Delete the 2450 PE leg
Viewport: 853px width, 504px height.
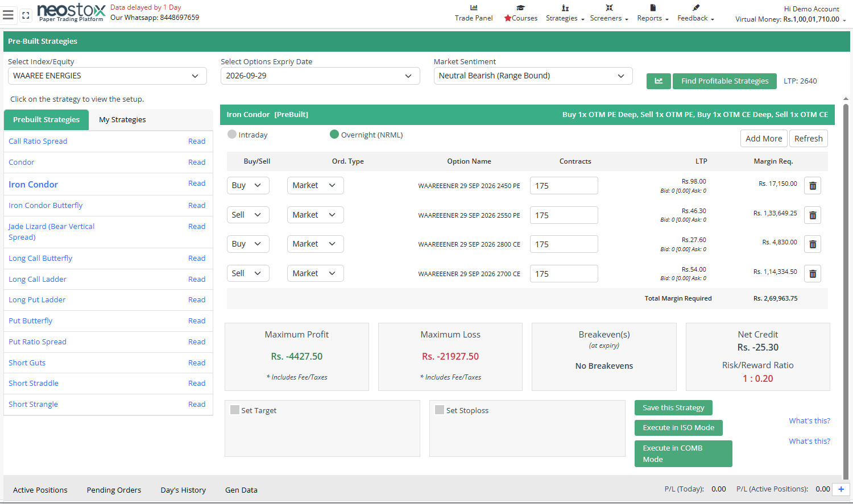[813, 186]
